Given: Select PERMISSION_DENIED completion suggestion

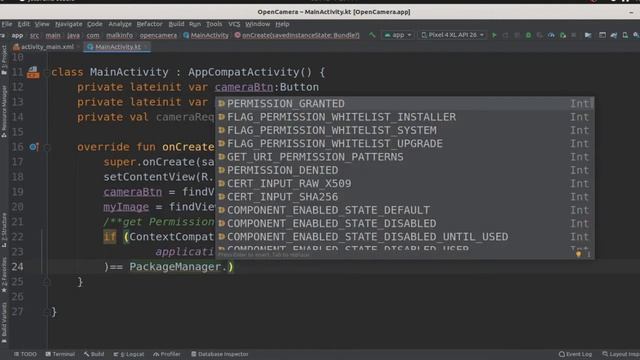Looking at the screenshot, I should 404,170.
